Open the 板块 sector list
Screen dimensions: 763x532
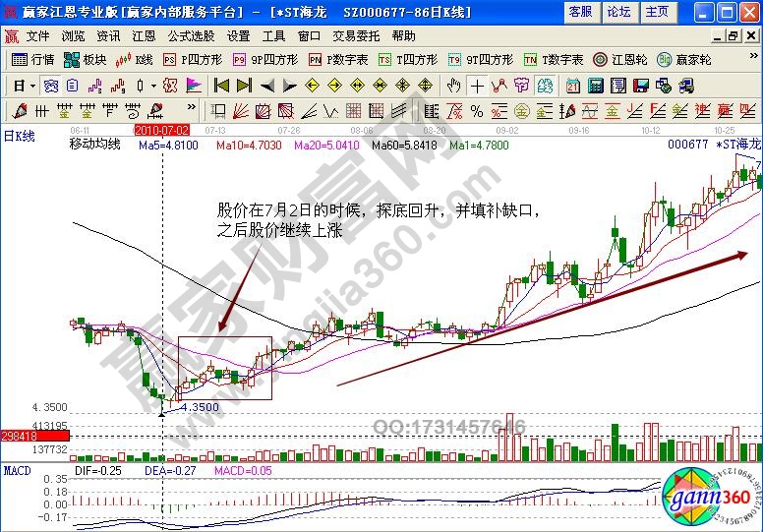click(86, 59)
